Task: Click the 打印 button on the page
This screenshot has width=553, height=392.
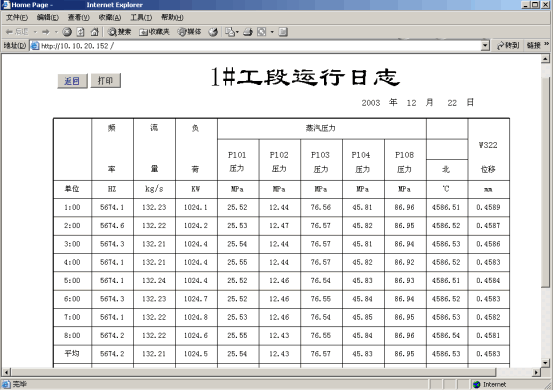Action: tap(105, 80)
